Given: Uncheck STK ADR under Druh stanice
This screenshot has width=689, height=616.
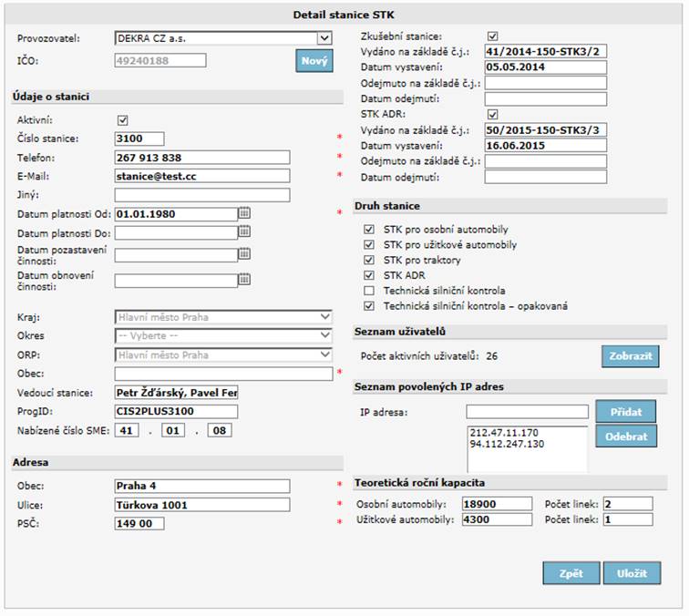Looking at the screenshot, I should (369, 275).
